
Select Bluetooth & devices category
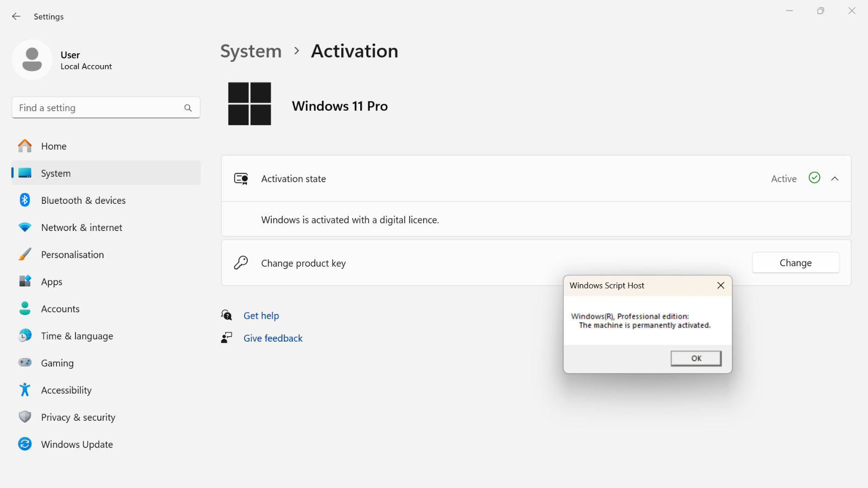point(106,200)
